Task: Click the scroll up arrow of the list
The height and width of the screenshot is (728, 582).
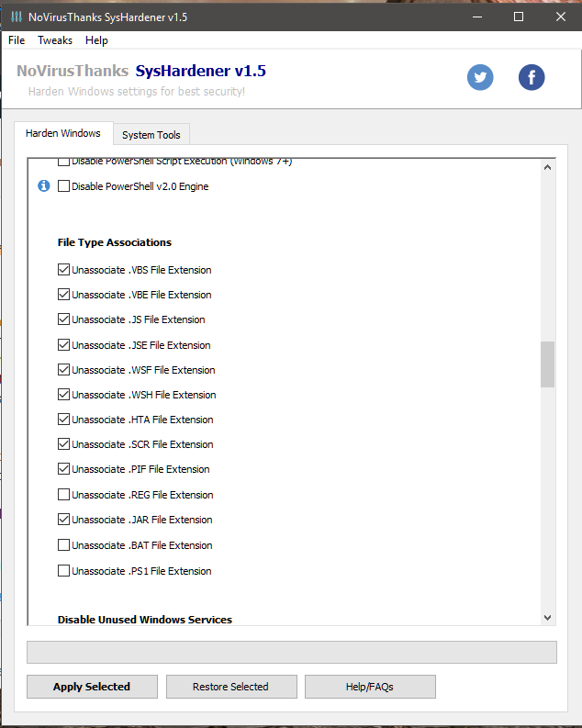Action: 548,167
